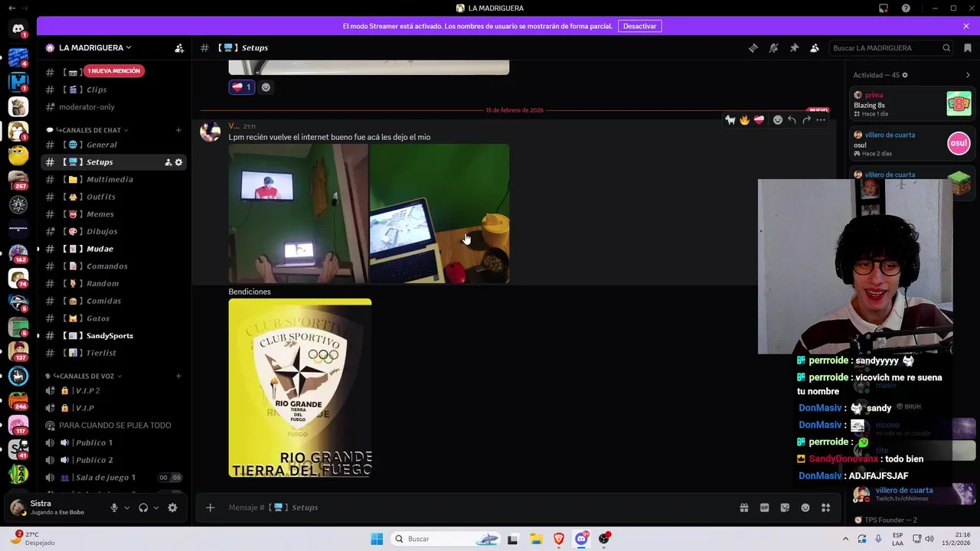
Task: Open the GIF picker
Action: coord(764,507)
